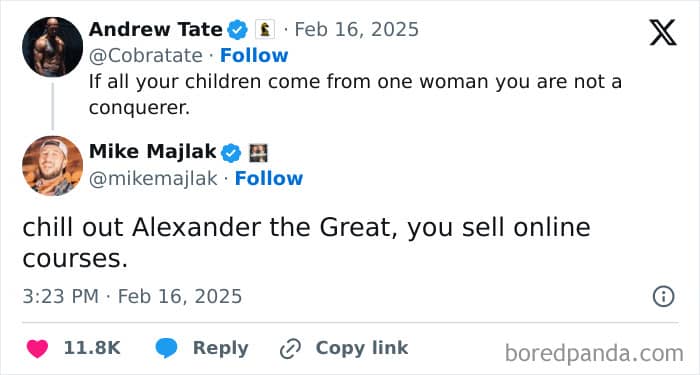
Task: Click the small affiliate image badge beside Mike Majlak
Action: [258, 153]
